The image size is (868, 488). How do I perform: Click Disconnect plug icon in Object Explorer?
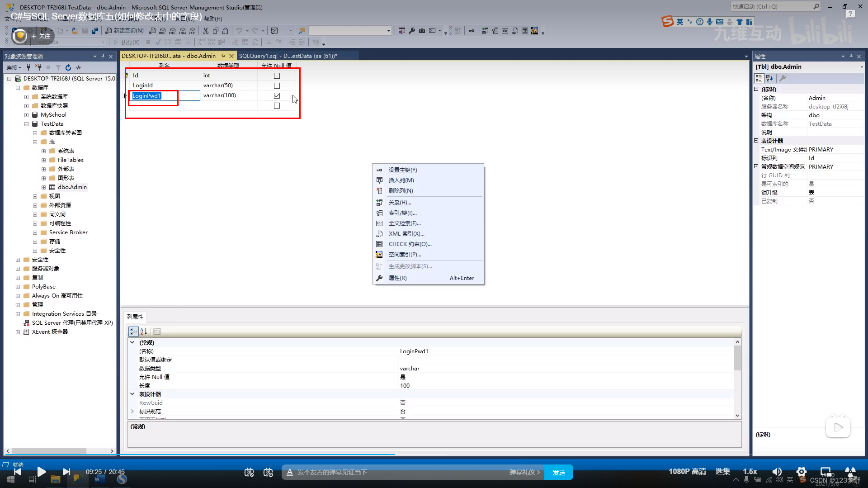pyautogui.click(x=38, y=67)
